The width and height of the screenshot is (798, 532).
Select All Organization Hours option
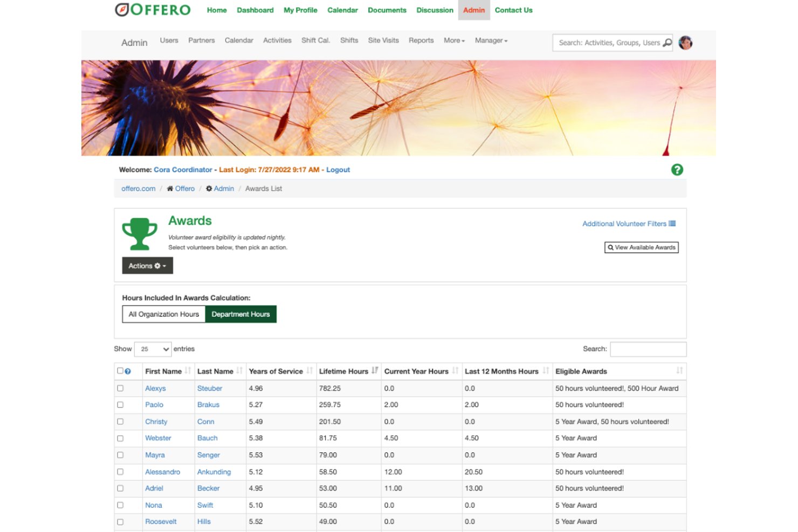point(163,314)
